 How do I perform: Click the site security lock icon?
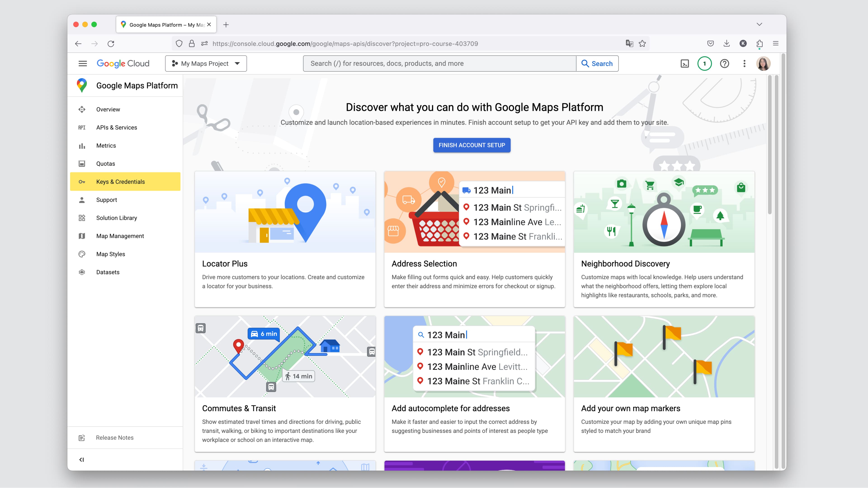click(192, 43)
